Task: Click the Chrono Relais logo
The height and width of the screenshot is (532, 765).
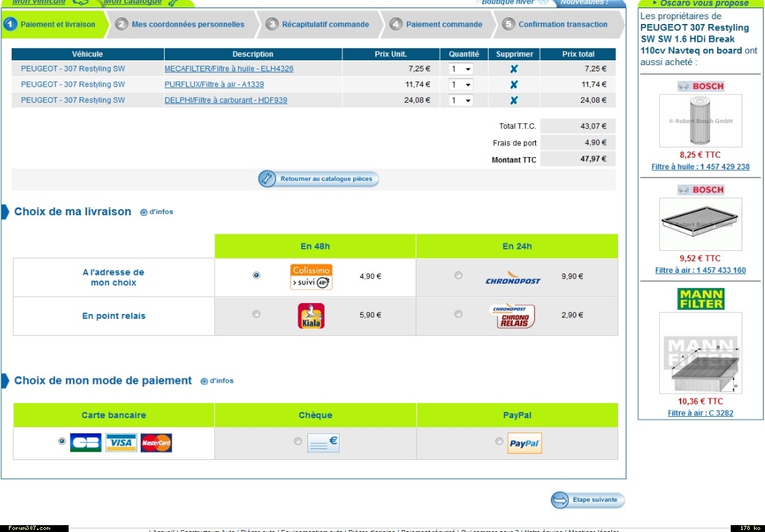Action: point(512,316)
